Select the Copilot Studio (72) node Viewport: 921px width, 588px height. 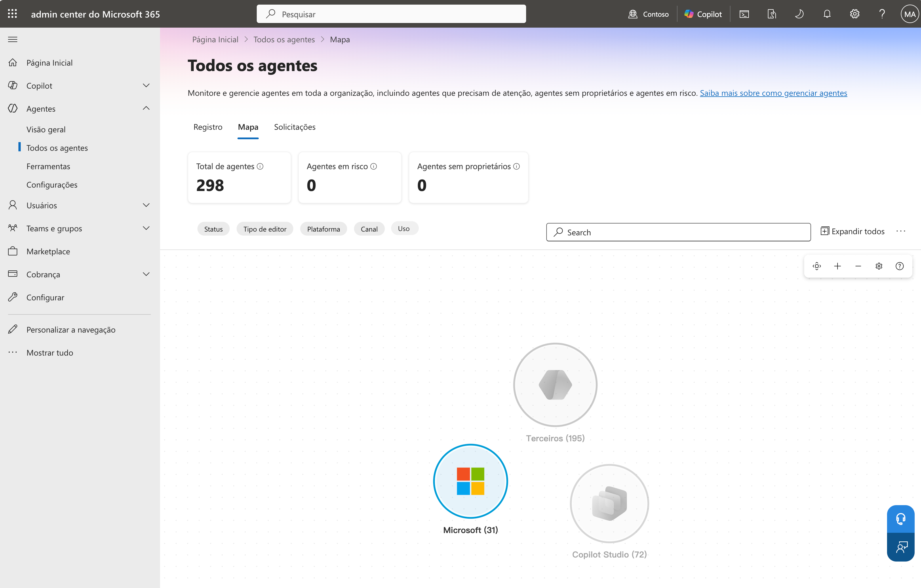coord(609,503)
